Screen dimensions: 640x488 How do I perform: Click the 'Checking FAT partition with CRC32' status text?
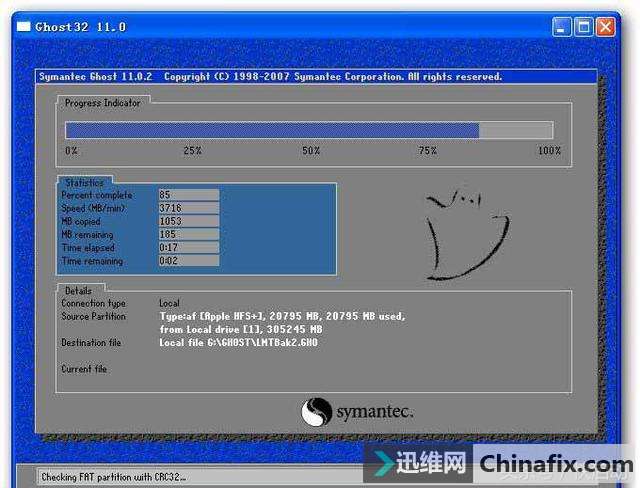114,477
